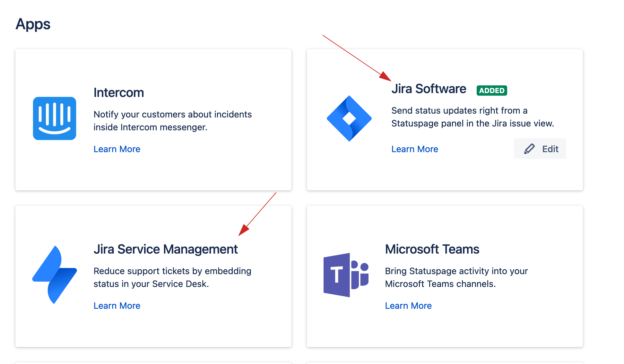
Task: Click the Jira Service Management title
Action: pyautogui.click(x=166, y=249)
